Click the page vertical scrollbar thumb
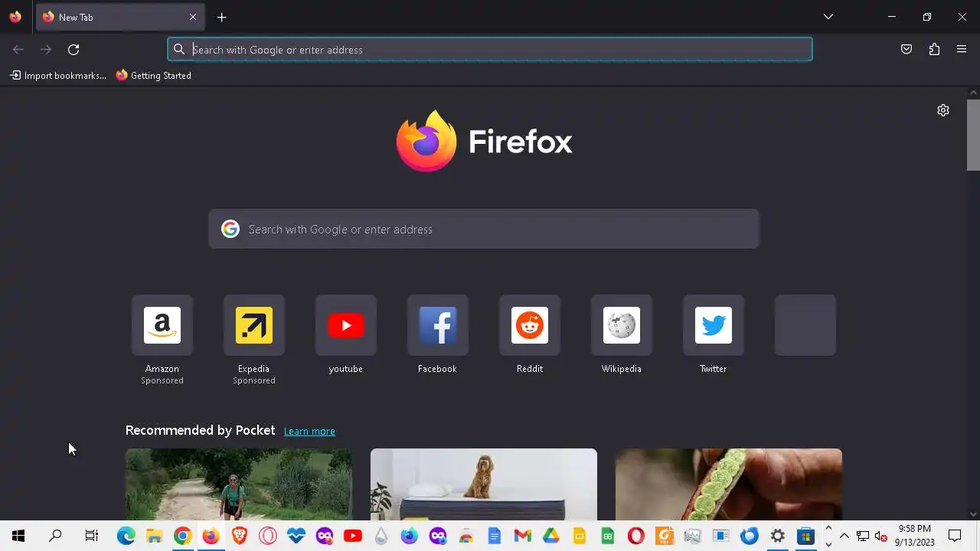Viewport: 980px width, 551px height. [x=973, y=135]
